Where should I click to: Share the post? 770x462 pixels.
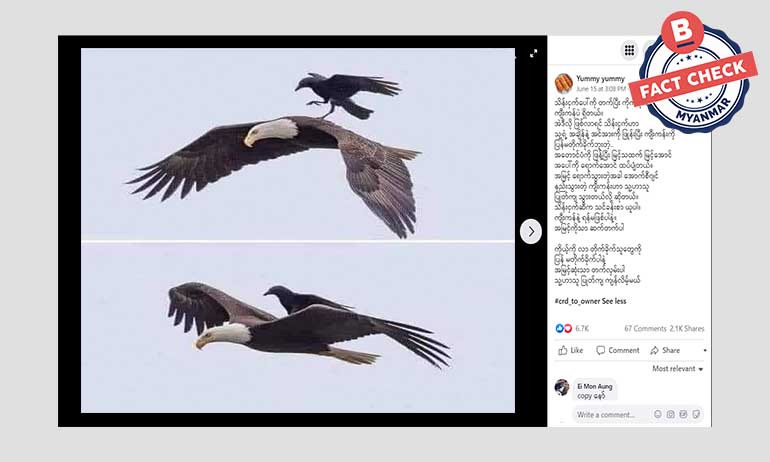pos(665,350)
